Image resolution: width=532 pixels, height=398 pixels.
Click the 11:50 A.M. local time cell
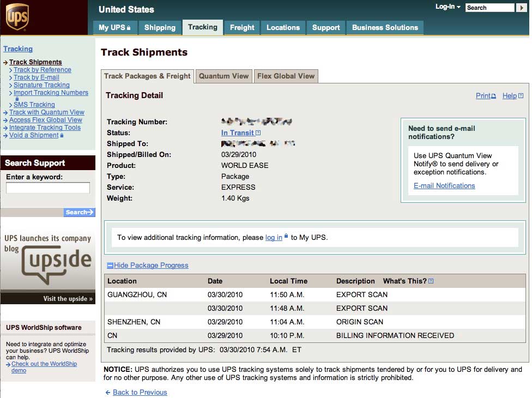click(x=287, y=295)
